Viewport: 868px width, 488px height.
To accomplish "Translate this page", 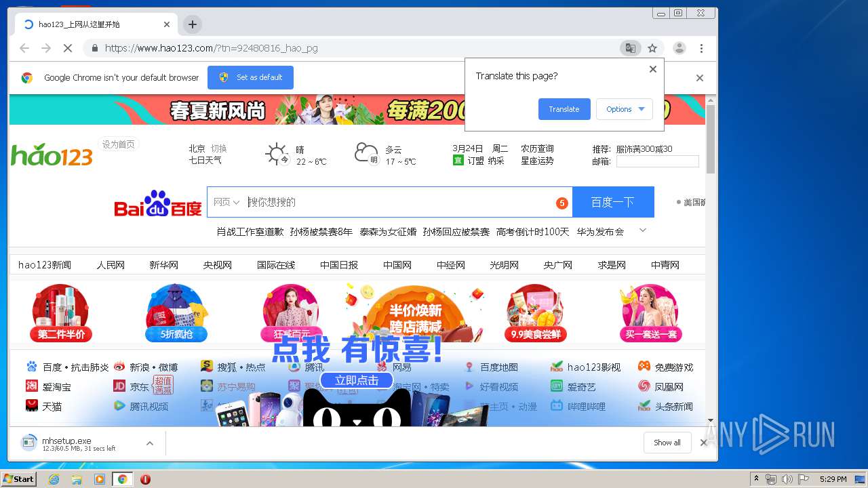I will tap(564, 109).
